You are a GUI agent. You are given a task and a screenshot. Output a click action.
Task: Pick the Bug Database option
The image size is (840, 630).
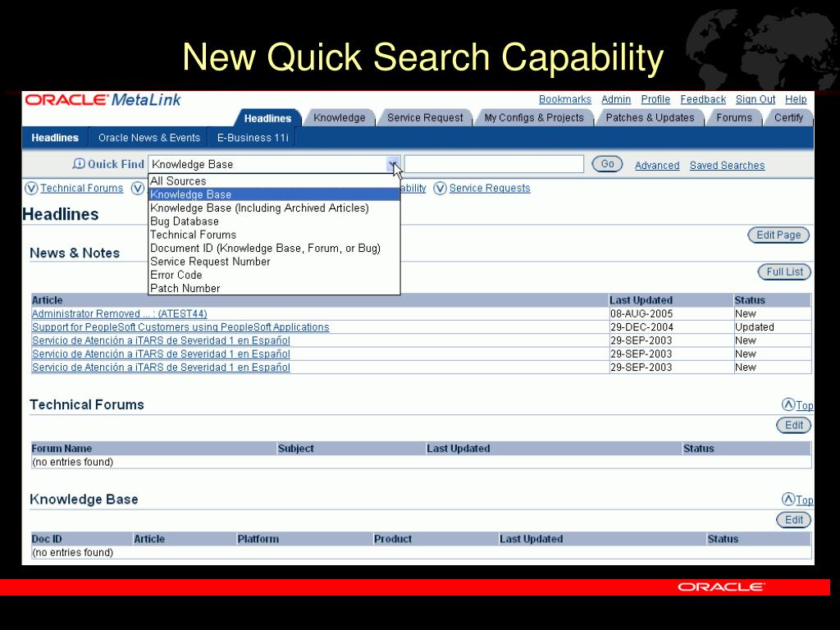coord(274,221)
